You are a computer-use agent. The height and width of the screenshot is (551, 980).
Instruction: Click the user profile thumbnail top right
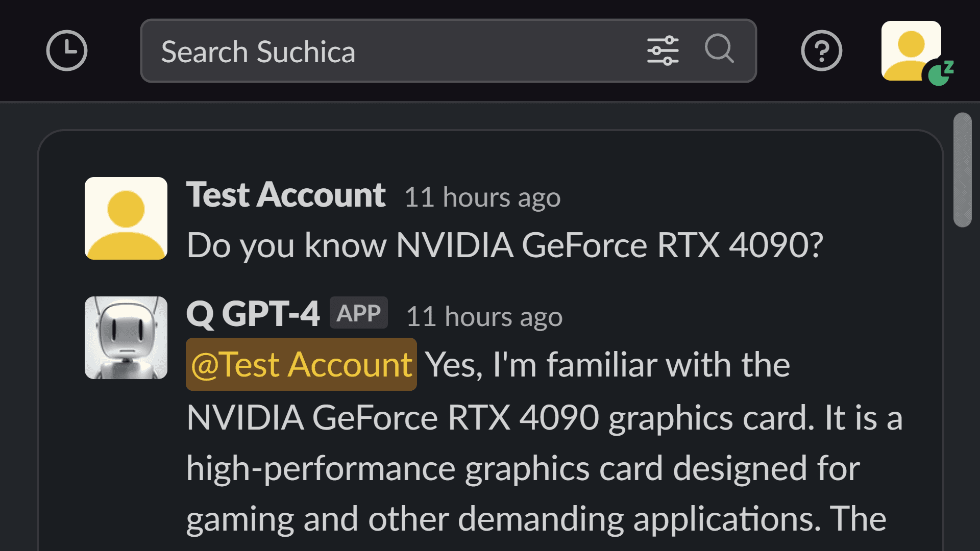tap(911, 51)
